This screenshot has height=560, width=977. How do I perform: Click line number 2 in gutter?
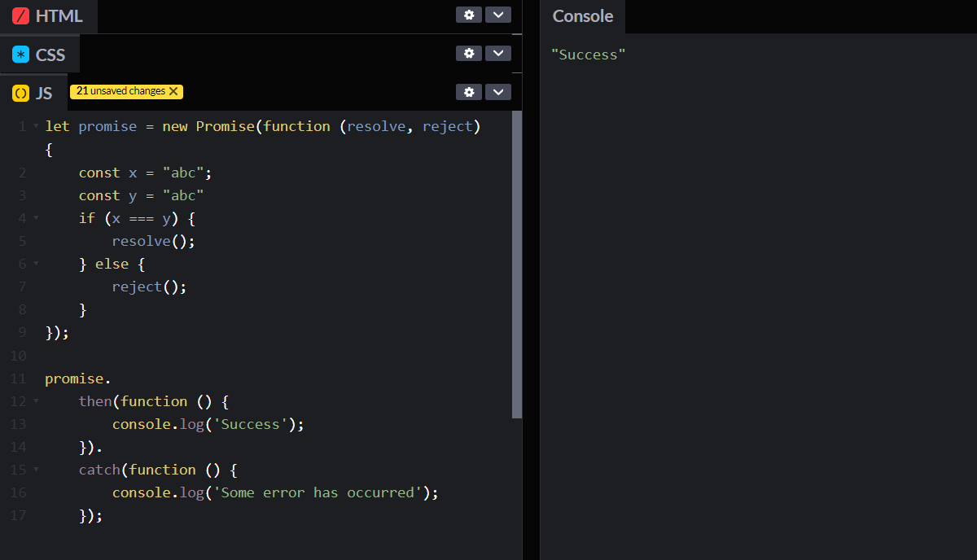click(x=22, y=173)
